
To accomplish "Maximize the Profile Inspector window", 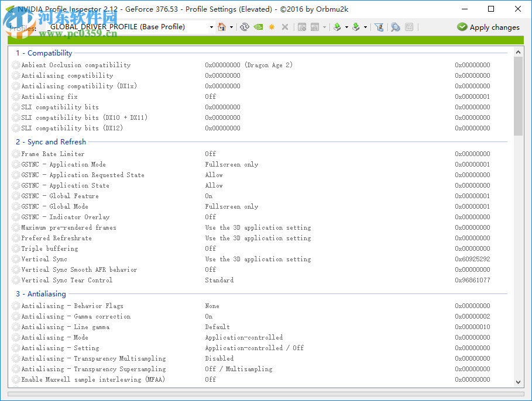I will pos(491,9).
